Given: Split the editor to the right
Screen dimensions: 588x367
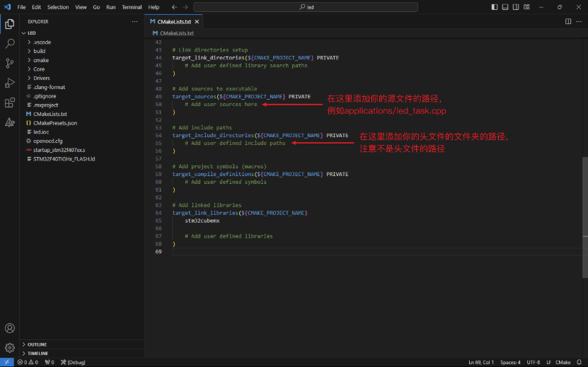Looking at the screenshot, I should point(568,21).
